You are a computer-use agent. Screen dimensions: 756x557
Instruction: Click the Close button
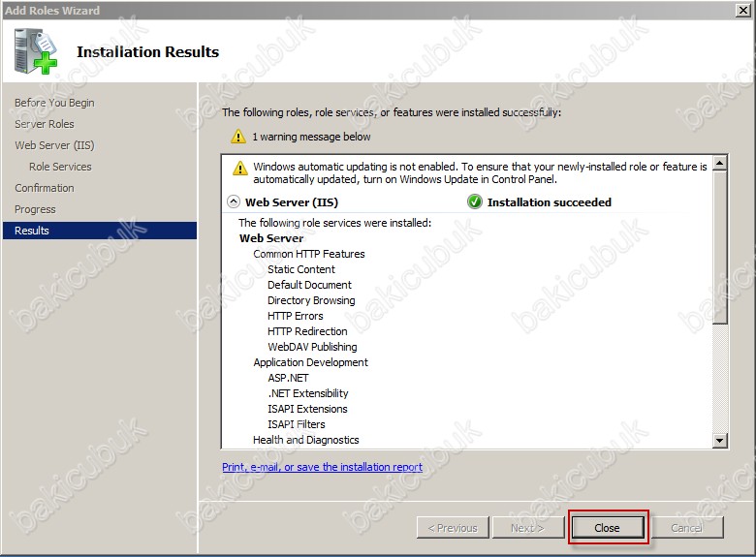pyautogui.click(x=607, y=528)
